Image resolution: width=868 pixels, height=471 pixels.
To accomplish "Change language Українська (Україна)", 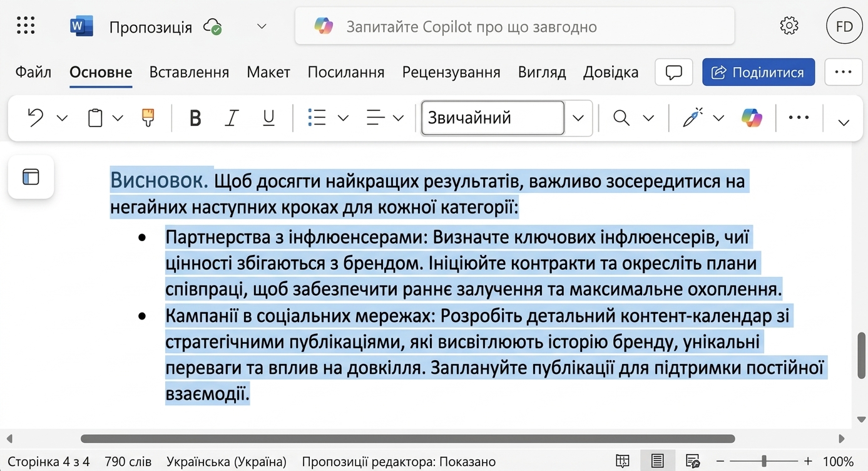I will click(x=227, y=462).
